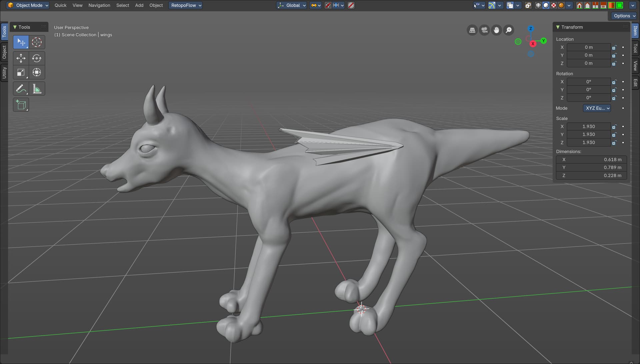640x364 pixels.
Task: Activate the Annotate tool
Action: (21, 89)
